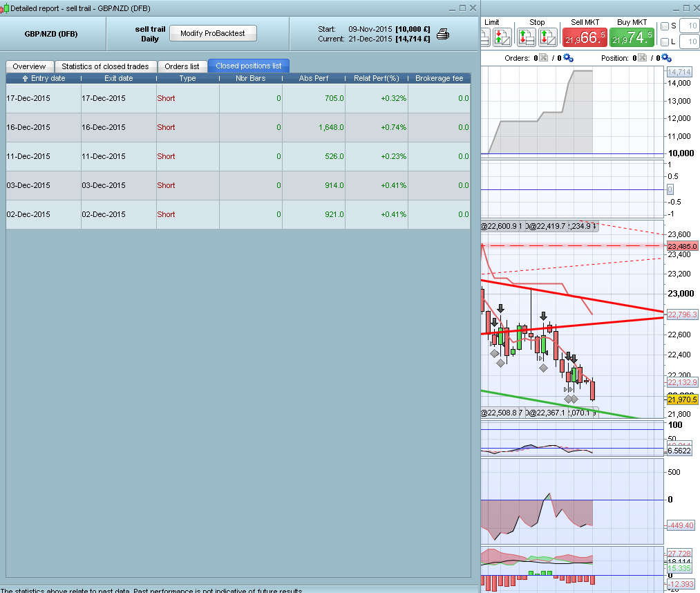The width and height of the screenshot is (700, 593).
Task: Click the 22,796.3 trendline price label
Action: pyautogui.click(x=682, y=314)
